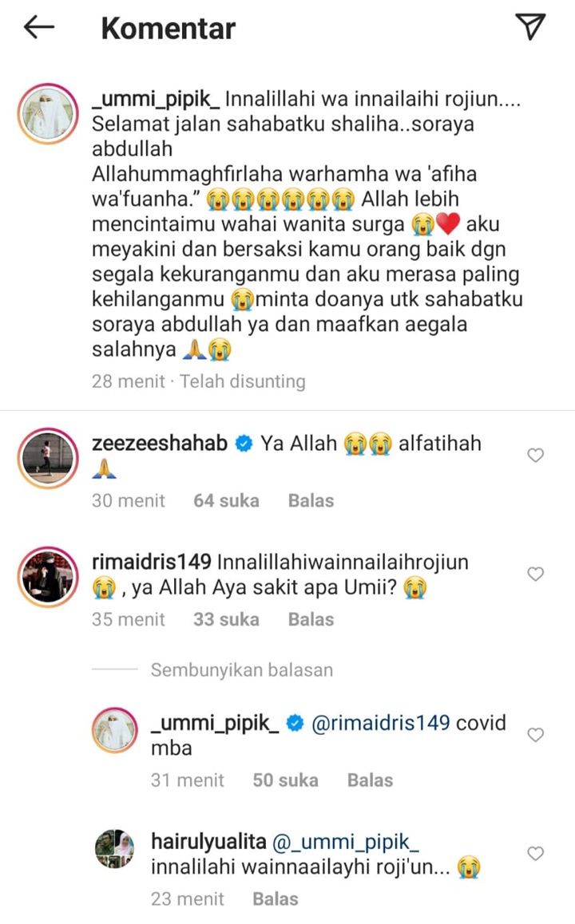The image size is (575, 924).
Task: Tap _ummi_pipik_ avatar in the reply thread
Action: pos(115,731)
